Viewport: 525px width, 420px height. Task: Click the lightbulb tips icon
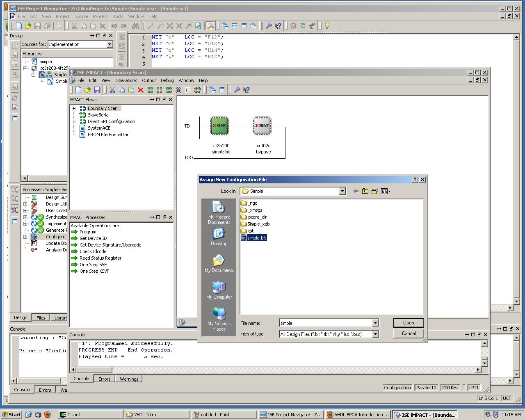tap(327, 26)
